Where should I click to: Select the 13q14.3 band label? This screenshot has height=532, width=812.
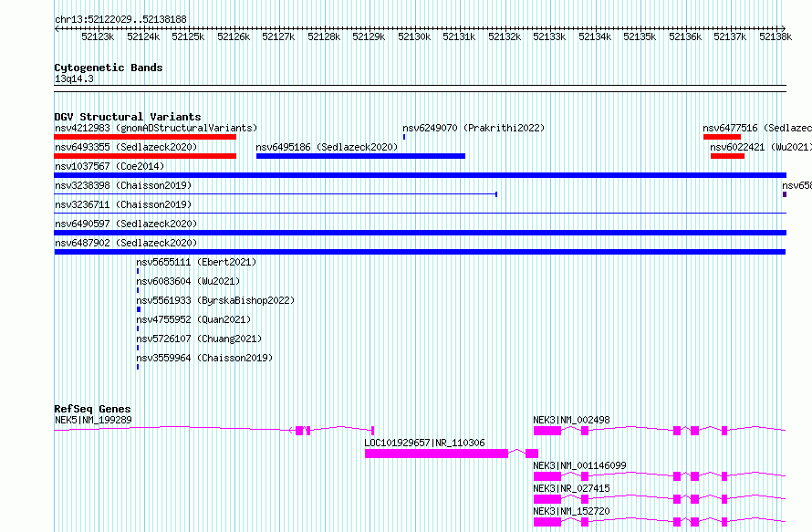[74, 78]
